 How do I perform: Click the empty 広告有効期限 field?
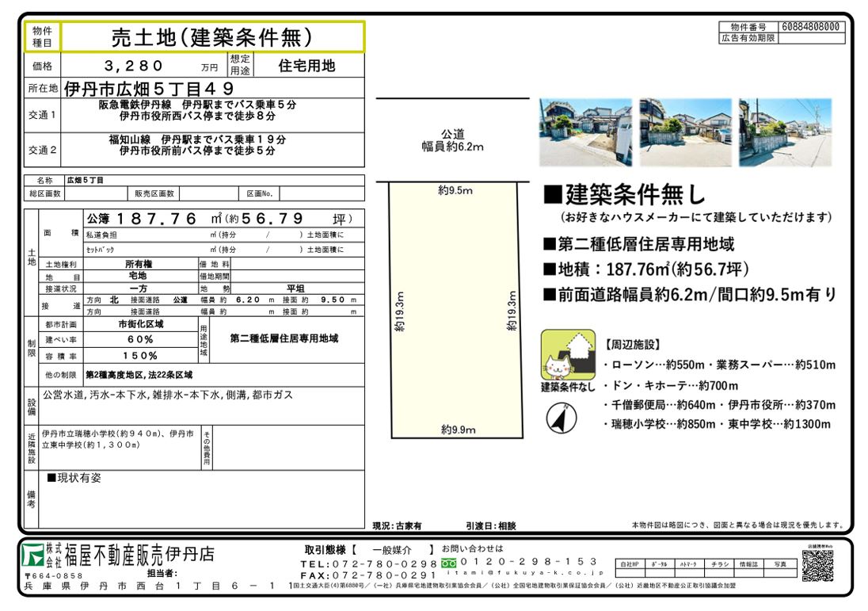click(x=811, y=37)
